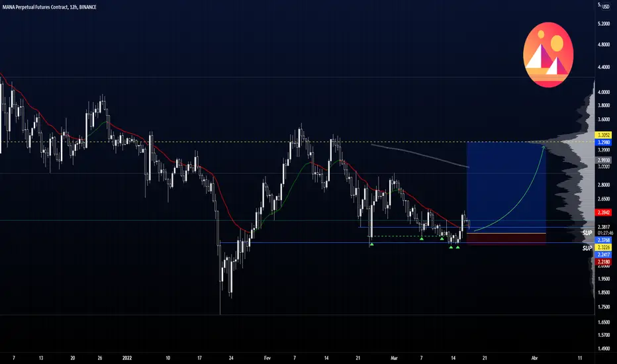617x364 pixels.
Task: Select the yellow 2.3226 price label
Action: click(604, 248)
